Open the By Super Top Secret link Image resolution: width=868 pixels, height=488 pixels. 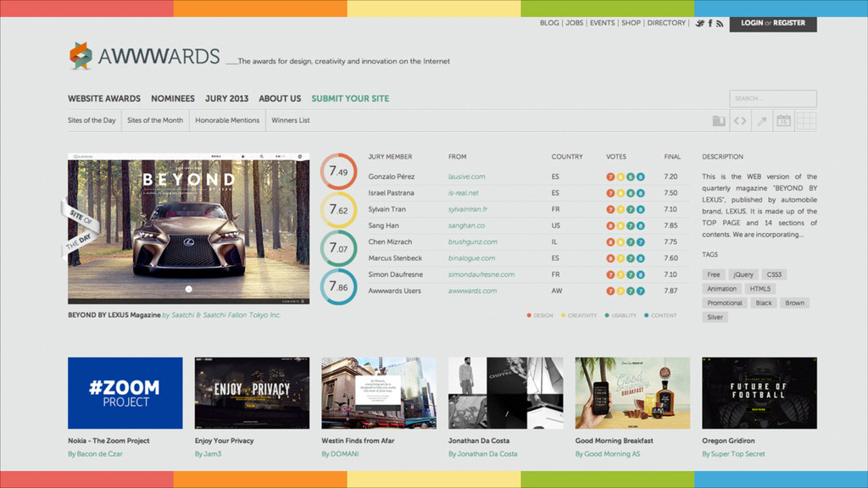[733, 454]
